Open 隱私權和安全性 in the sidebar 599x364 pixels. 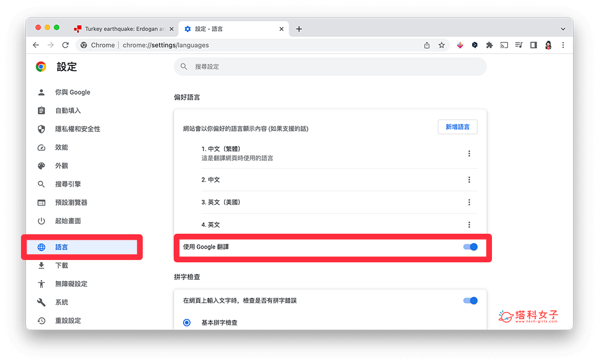tap(77, 129)
